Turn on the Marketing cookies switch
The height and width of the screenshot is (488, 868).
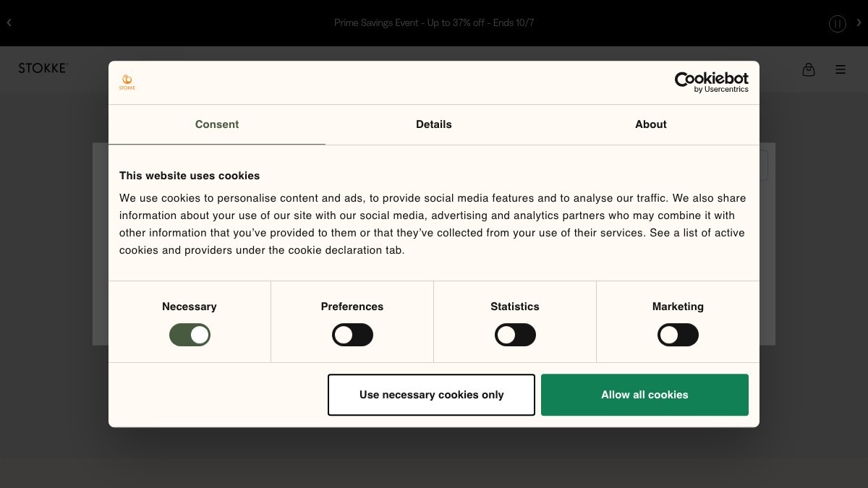(678, 335)
